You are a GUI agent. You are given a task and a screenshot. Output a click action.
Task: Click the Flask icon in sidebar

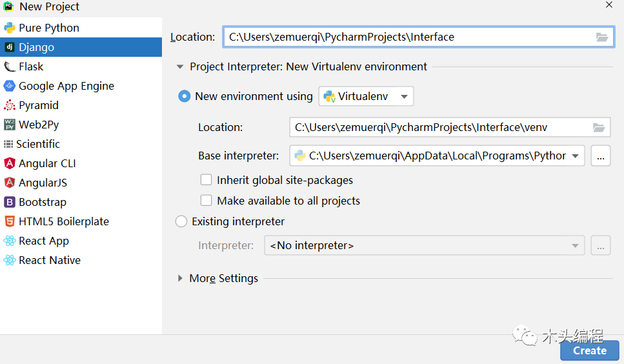tap(9, 66)
